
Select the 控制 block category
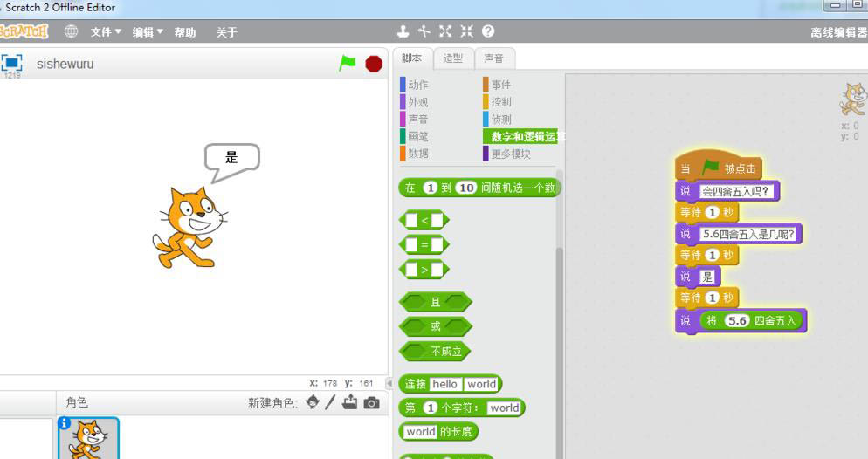pos(497,102)
